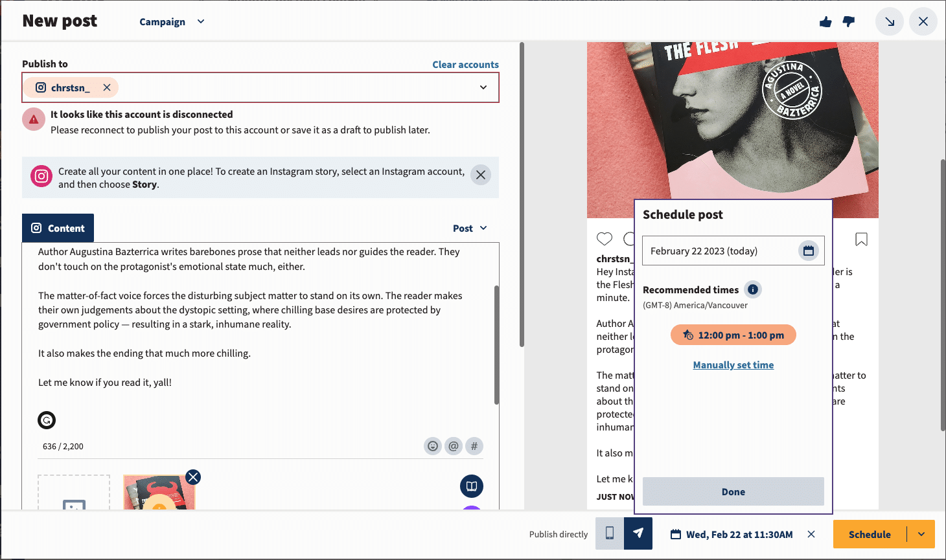The width and height of the screenshot is (946, 560).
Task: Click Done in Schedule post panel
Action: click(733, 491)
